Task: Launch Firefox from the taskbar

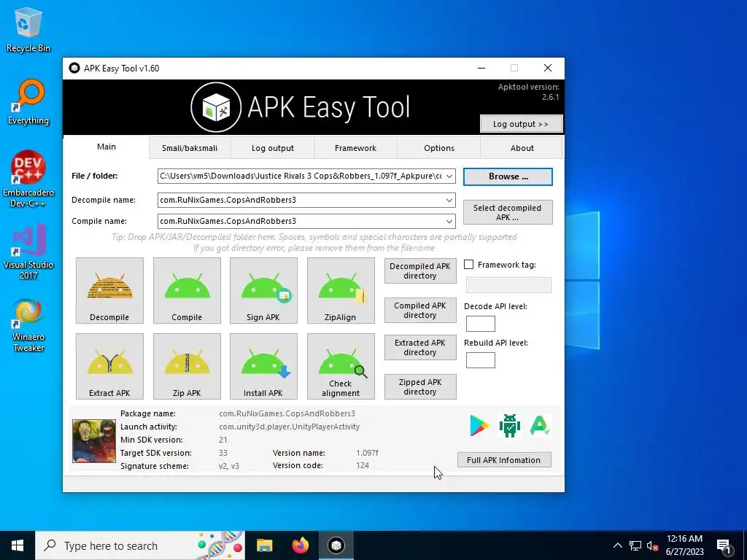Action: click(x=300, y=545)
